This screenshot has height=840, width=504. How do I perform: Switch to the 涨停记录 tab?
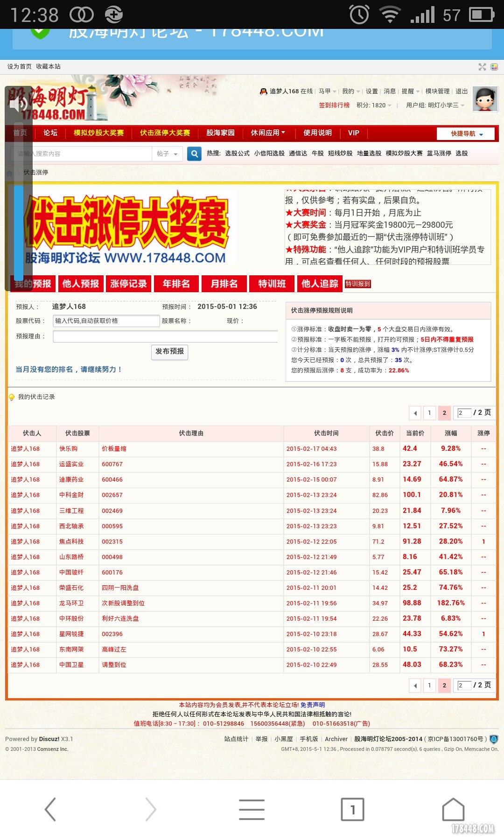click(x=128, y=284)
